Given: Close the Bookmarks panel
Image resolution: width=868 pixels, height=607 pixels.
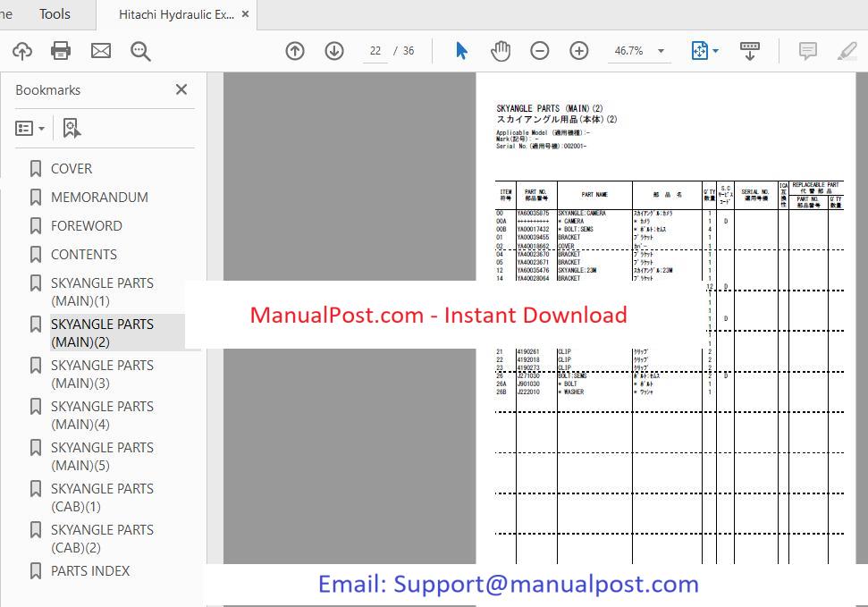Looking at the screenshot, I should [x=181, y=89].
